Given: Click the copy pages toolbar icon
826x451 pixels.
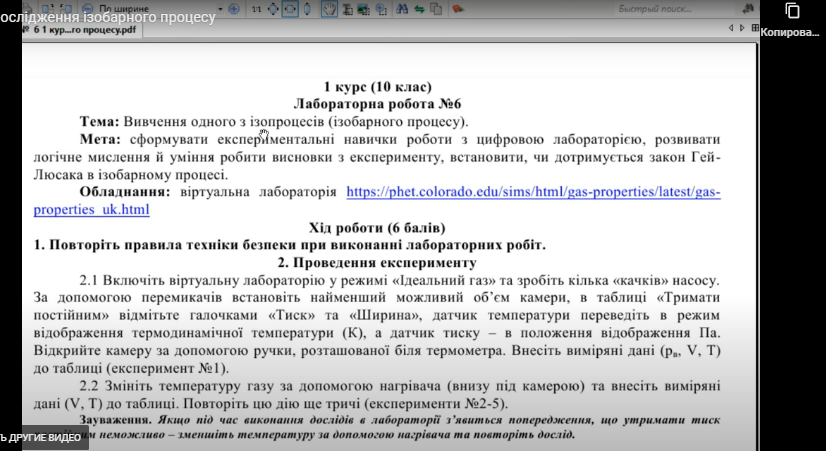Looking at the screenshot, I should click(x=436, y=8).
